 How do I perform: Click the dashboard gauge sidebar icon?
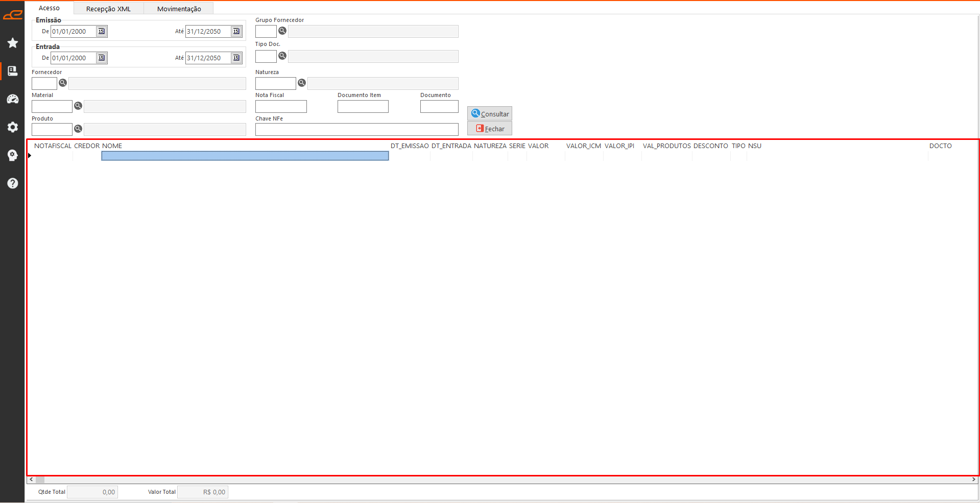(13, 99)
